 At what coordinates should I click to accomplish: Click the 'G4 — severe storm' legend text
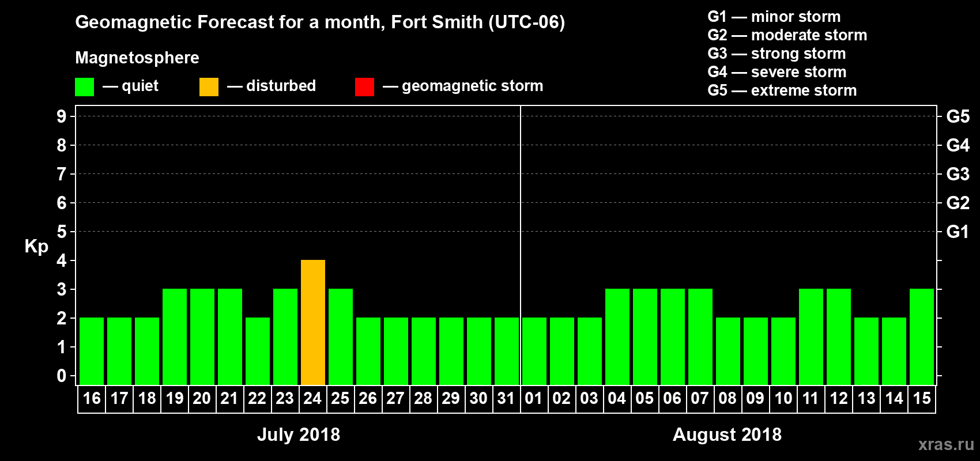(x=777, y=72)
